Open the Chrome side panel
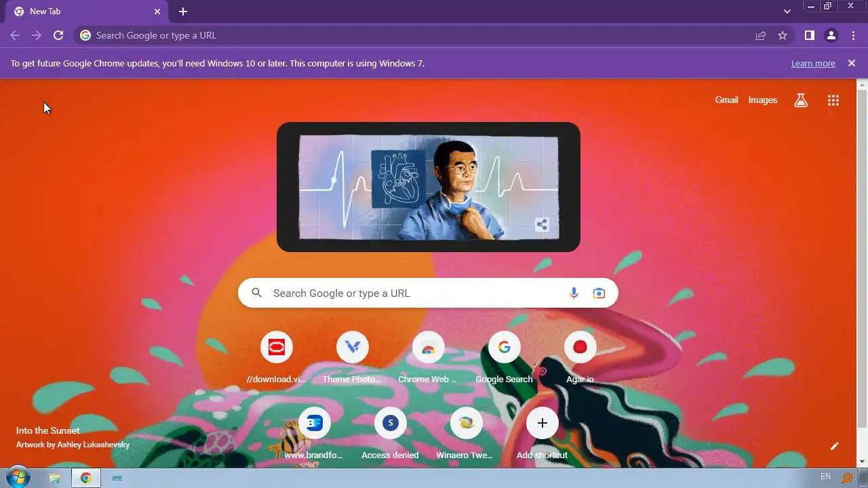 pos(809,35)
